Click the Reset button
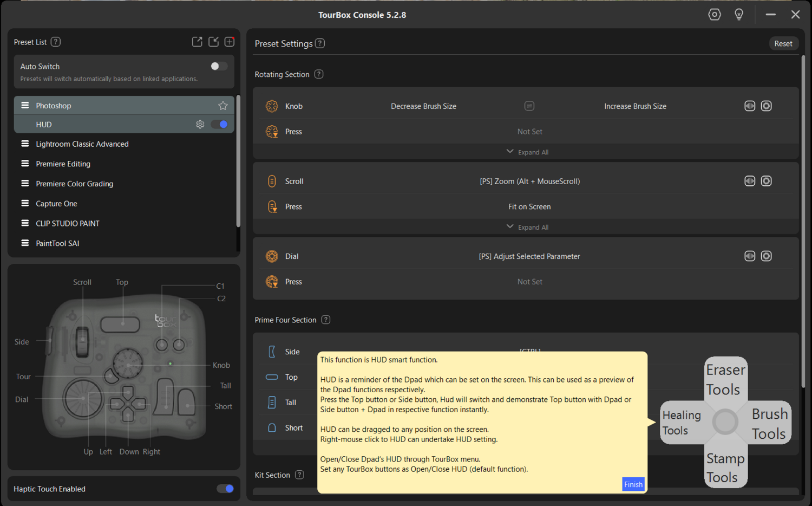The width and height of the screenshot is (812, 506). (783, 43)
